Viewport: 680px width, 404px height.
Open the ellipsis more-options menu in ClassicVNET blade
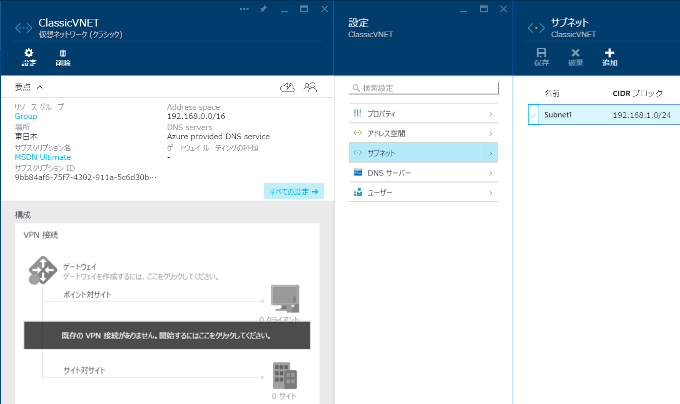click(x=244, y=9)
